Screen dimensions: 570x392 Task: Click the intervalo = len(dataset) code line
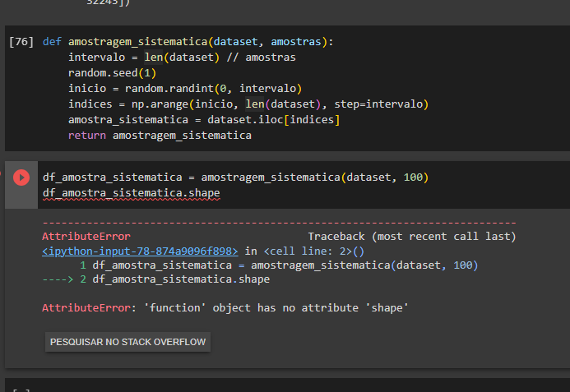point(182,57)
